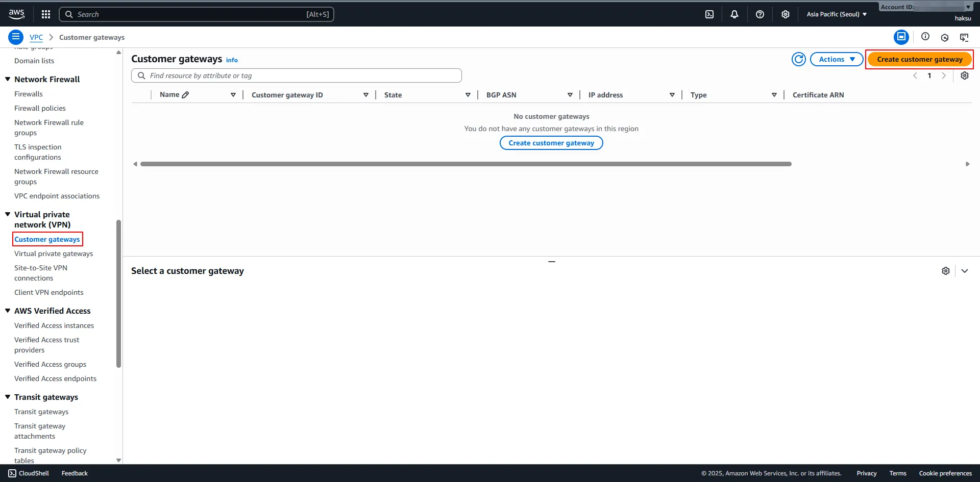Collapse the Network Firewall section
Viewport: 980px width, 482px height.
point(8,79)
